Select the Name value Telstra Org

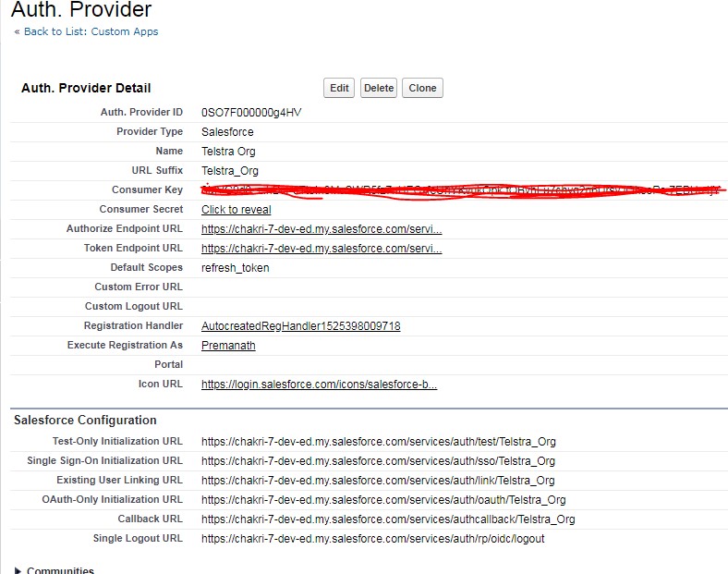228,152
